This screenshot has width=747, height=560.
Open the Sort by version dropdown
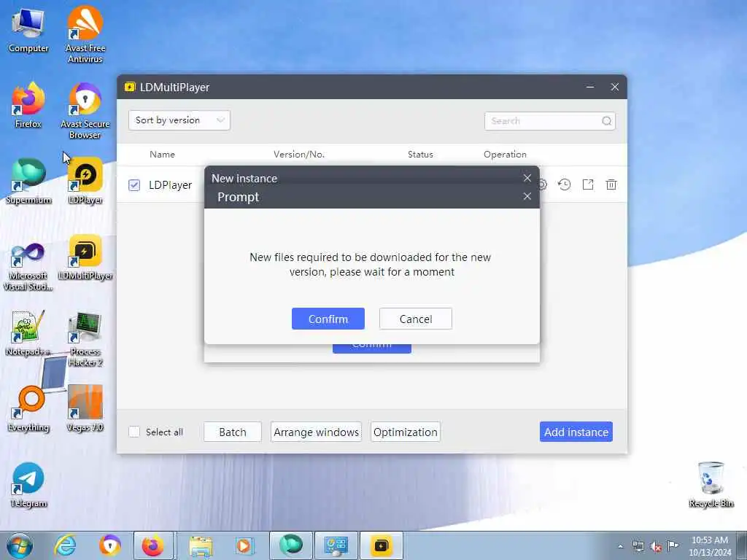point(179,120)
